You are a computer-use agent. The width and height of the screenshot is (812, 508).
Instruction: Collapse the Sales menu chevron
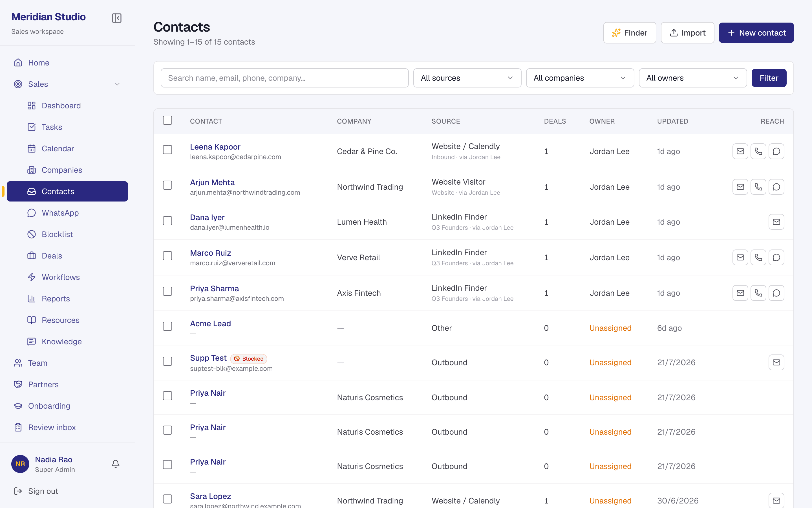tap(117, 84)
